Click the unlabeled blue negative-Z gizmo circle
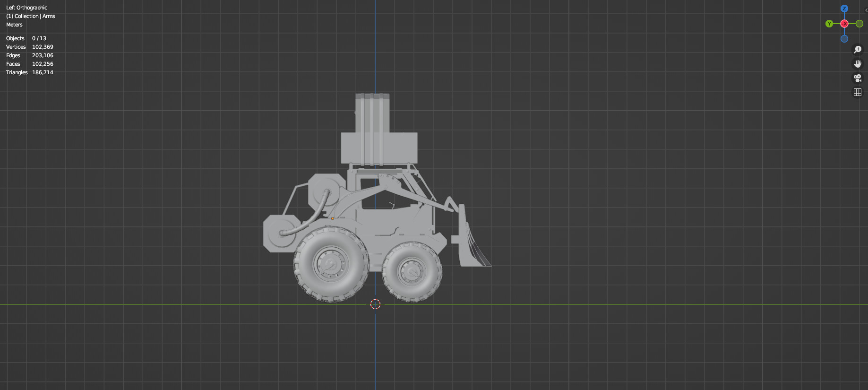The height and width of the screenshot is (390, 868). point(844,39)
